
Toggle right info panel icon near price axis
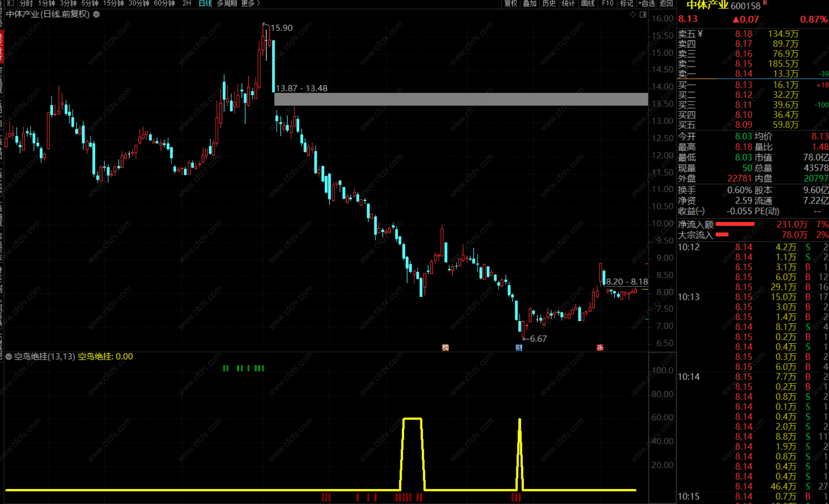(643, 14)
